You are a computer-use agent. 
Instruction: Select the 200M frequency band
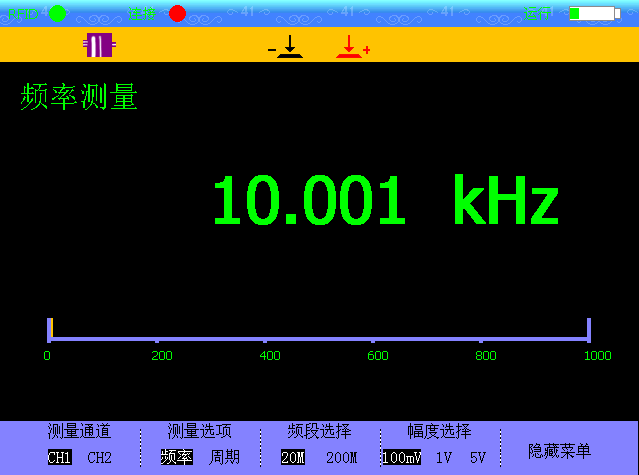point(341,458)
